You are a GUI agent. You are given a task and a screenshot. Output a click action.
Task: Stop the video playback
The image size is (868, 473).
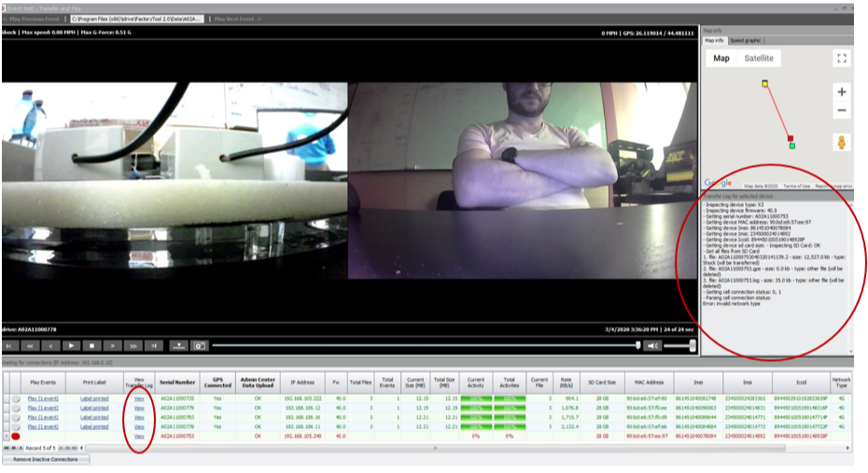(x=91, y=346)
